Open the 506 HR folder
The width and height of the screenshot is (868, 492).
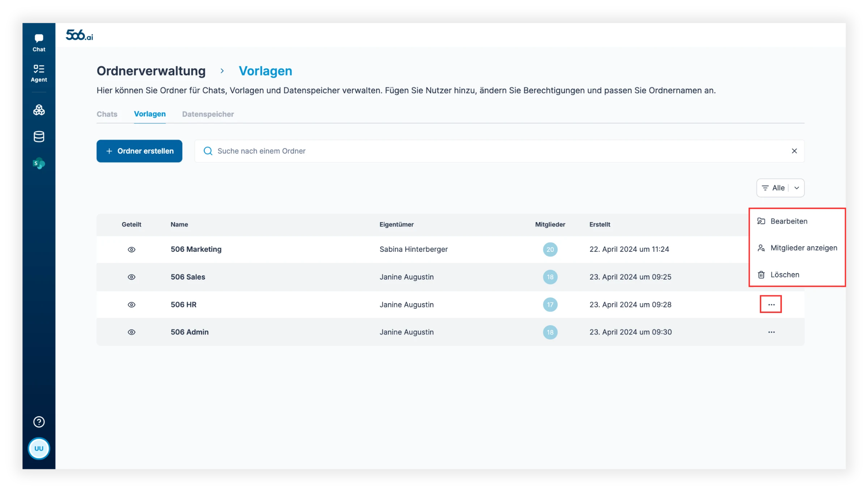pyautogui.click(x=183, y=305)
